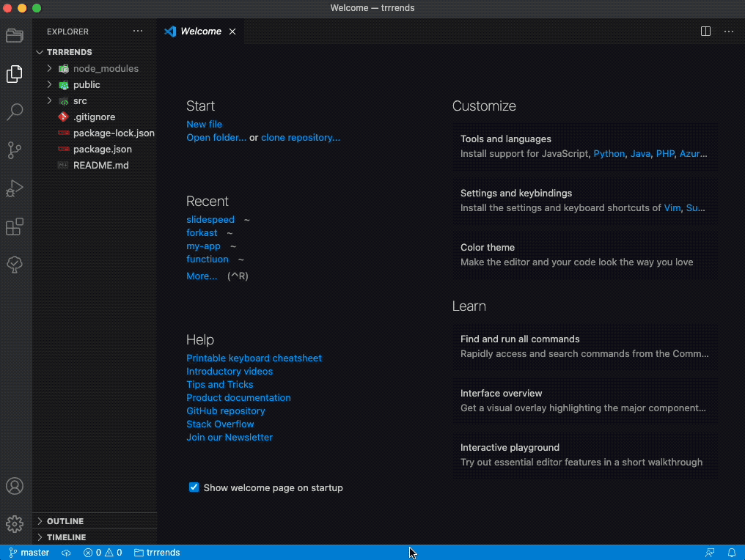Image resolution: width=745 pixels, height=560 pixels.
Task: Split the editor with split icon
Action: tap(705, 32)
